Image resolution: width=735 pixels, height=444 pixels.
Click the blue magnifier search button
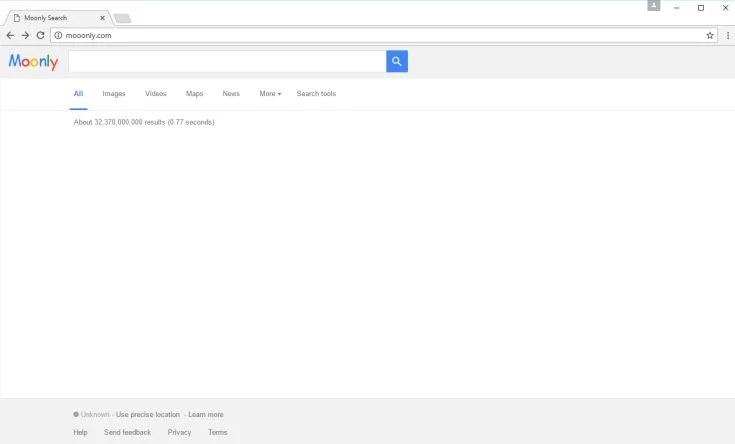tap(397, 61)
